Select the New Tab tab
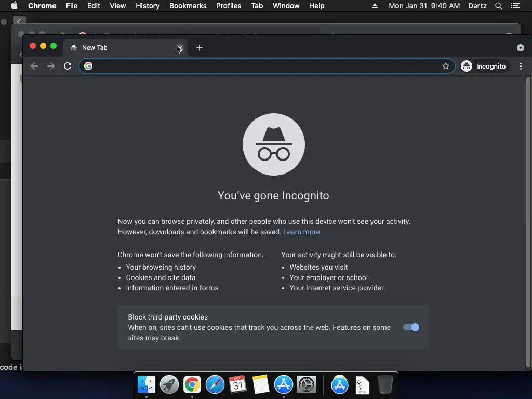Screen dimensions: 532x399 point(125,48)
